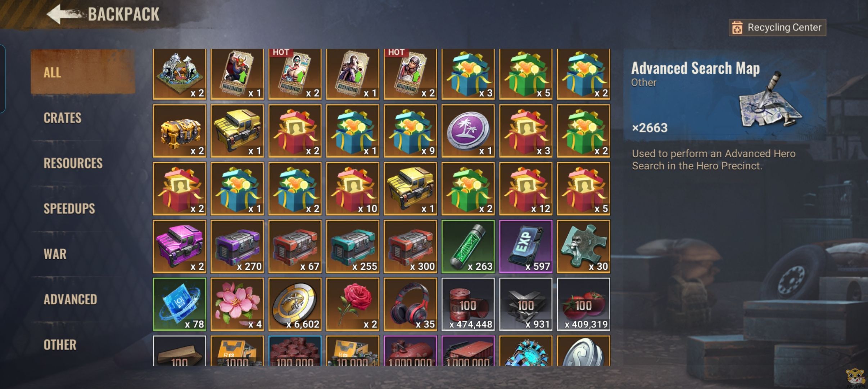Select the silver coin x6,602

[295, 304]
